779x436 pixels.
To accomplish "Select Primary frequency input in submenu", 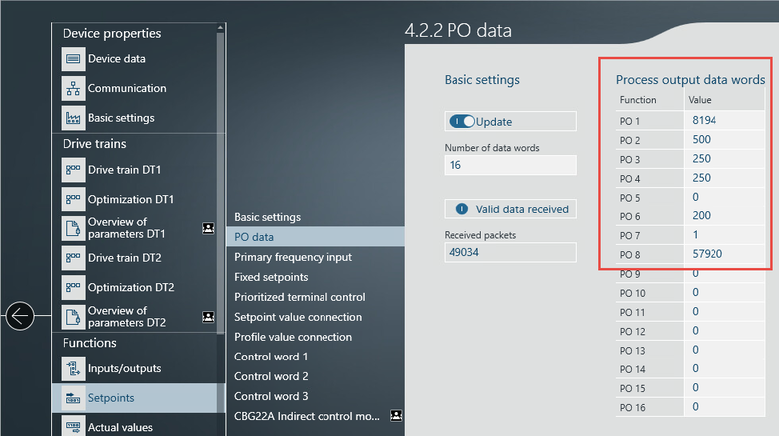I will 292,257.
